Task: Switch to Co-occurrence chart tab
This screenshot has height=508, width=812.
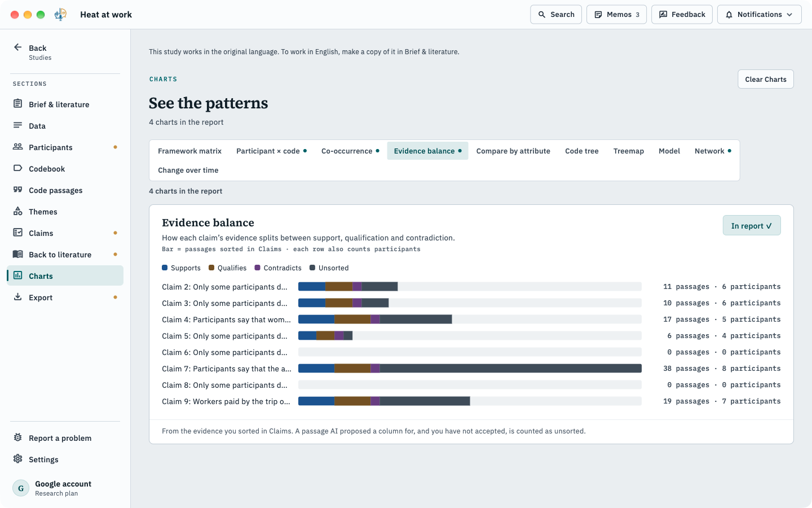Action: (x=350, y=151)
